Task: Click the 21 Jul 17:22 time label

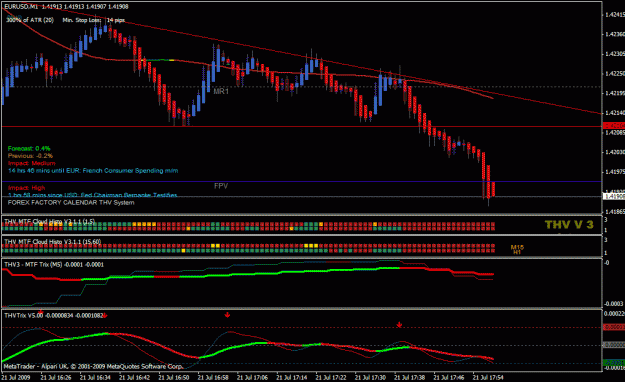Action: [331, 377]
